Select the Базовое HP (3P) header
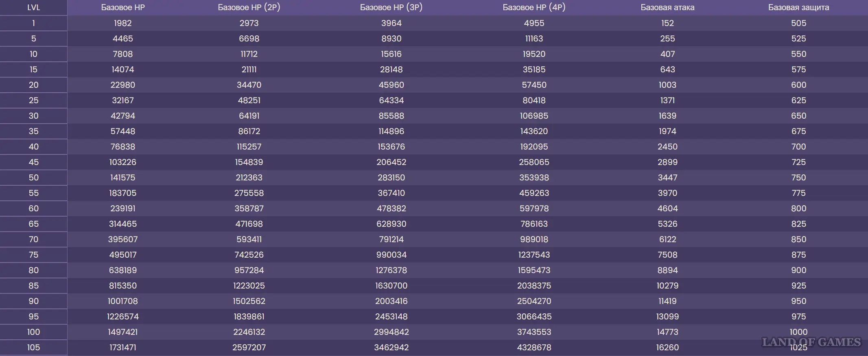Screen dimensions: 868x356 click(x=391, y=7)
